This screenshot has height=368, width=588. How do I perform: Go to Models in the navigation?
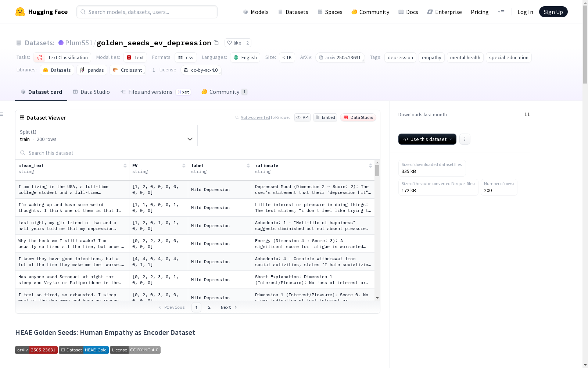[256, 12]
